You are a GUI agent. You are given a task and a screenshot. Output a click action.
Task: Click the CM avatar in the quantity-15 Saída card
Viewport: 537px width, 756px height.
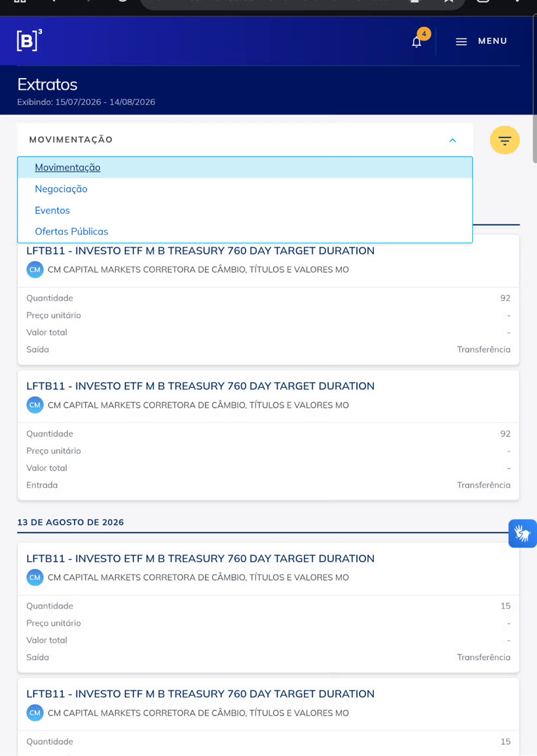pyautogui.click(x=35, y=577)
